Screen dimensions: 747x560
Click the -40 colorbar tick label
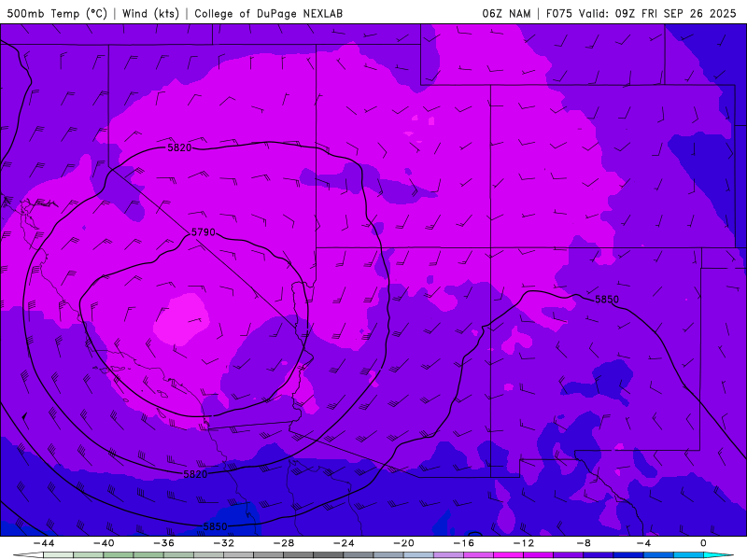click(x=104, y=543)
